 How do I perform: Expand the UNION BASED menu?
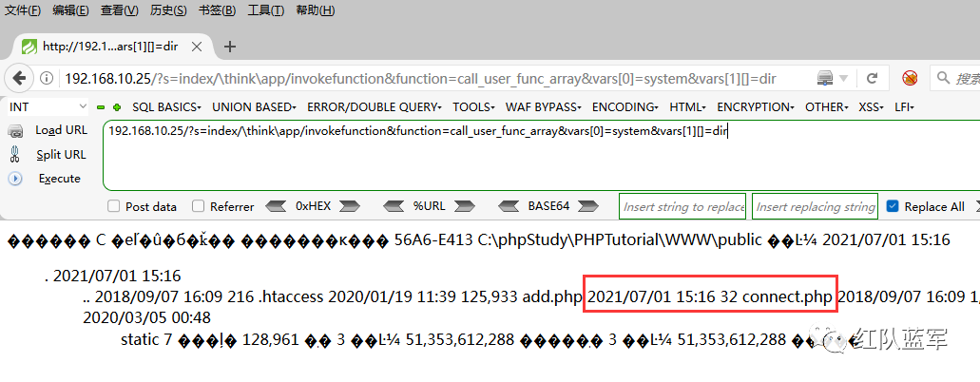point(255,107)
